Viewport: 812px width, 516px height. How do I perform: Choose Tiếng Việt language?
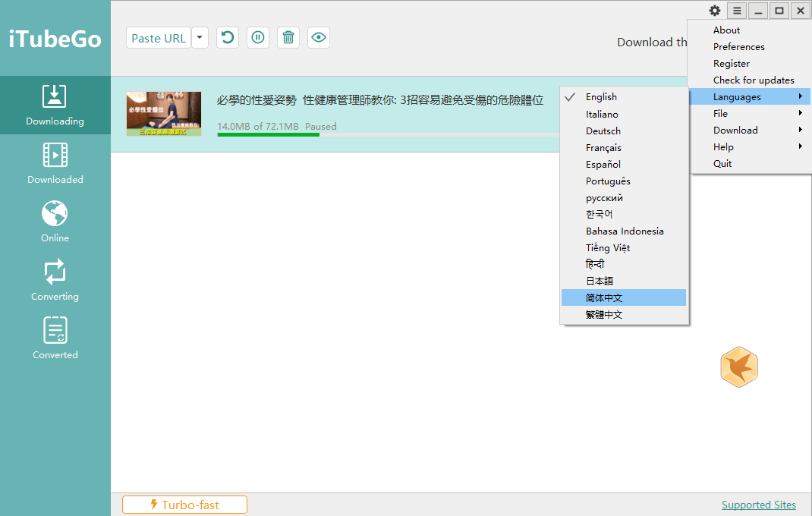pos(624,247)
